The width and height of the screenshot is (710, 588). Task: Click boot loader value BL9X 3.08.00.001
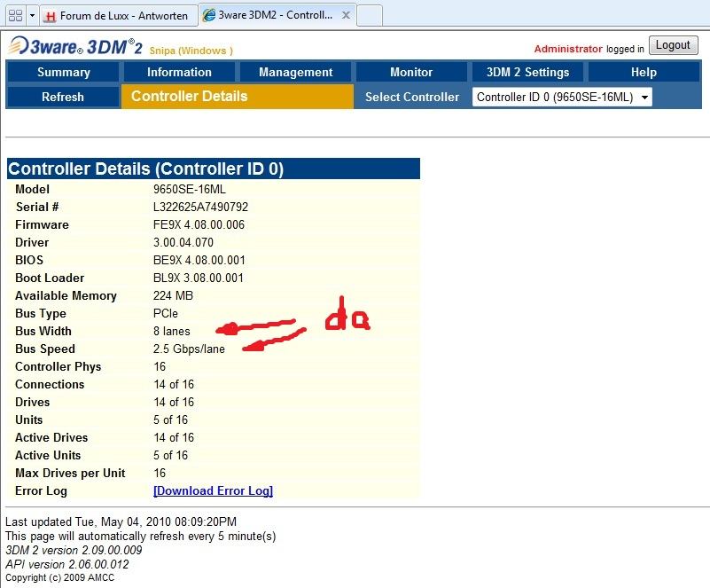tap(198, 278)
